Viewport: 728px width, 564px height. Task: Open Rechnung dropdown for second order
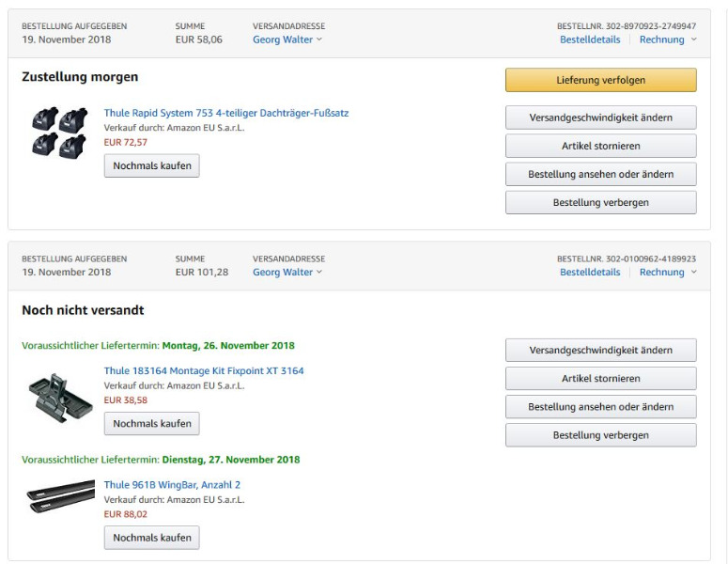point(668,272)
